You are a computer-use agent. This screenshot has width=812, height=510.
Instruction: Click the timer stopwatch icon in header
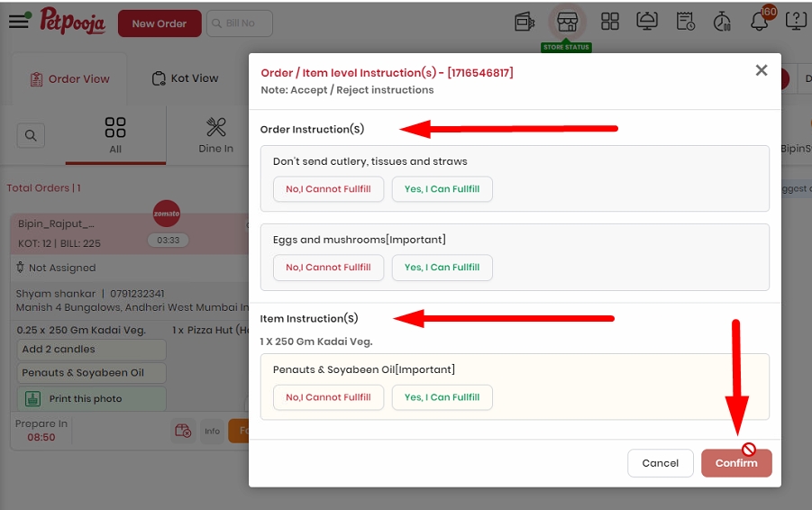pos(722,22)
